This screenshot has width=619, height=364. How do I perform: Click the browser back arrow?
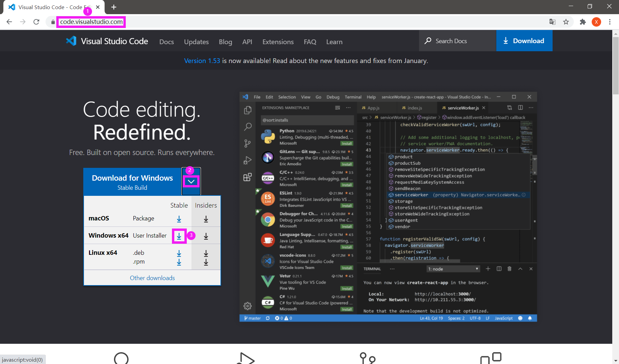9,22
